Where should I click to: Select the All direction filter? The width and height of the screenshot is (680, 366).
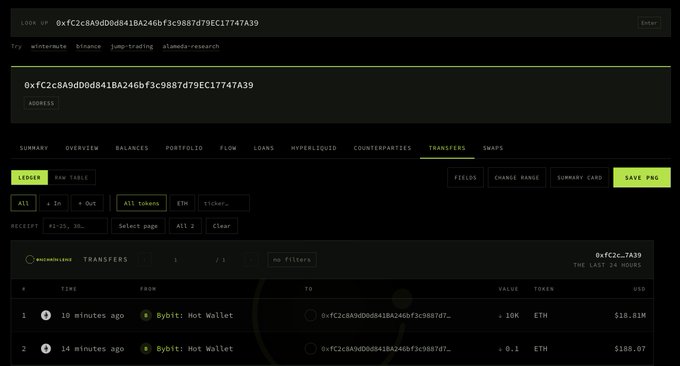point(23,203)
